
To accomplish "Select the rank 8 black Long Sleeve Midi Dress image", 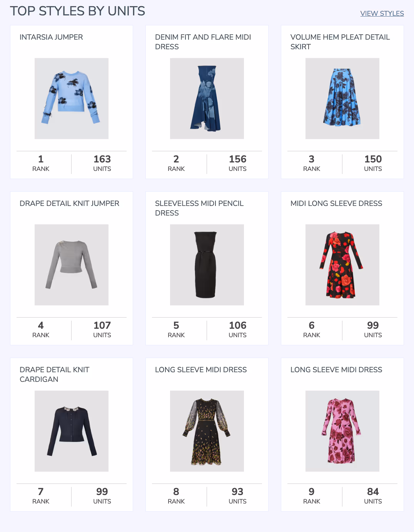I will pos(207,431).
